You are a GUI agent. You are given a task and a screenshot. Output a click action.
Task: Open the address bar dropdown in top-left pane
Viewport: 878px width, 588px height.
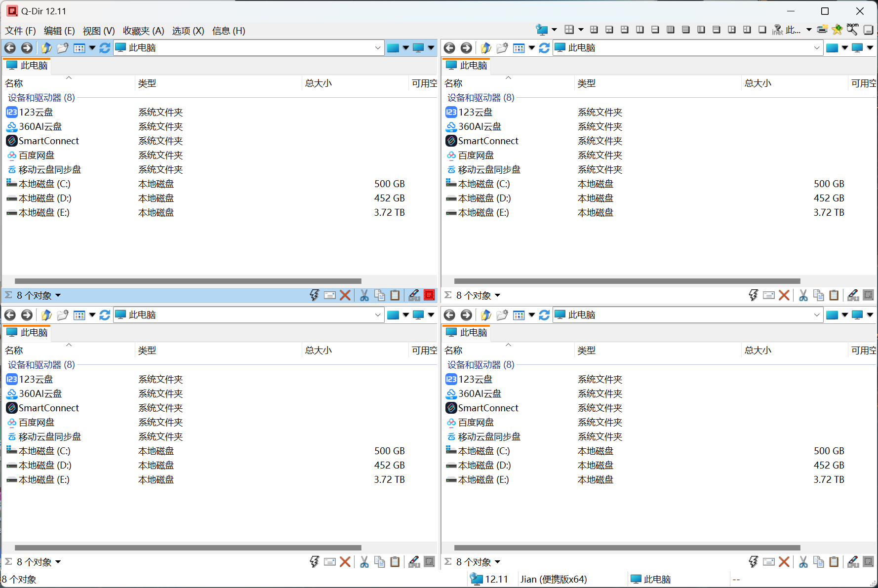378,47
